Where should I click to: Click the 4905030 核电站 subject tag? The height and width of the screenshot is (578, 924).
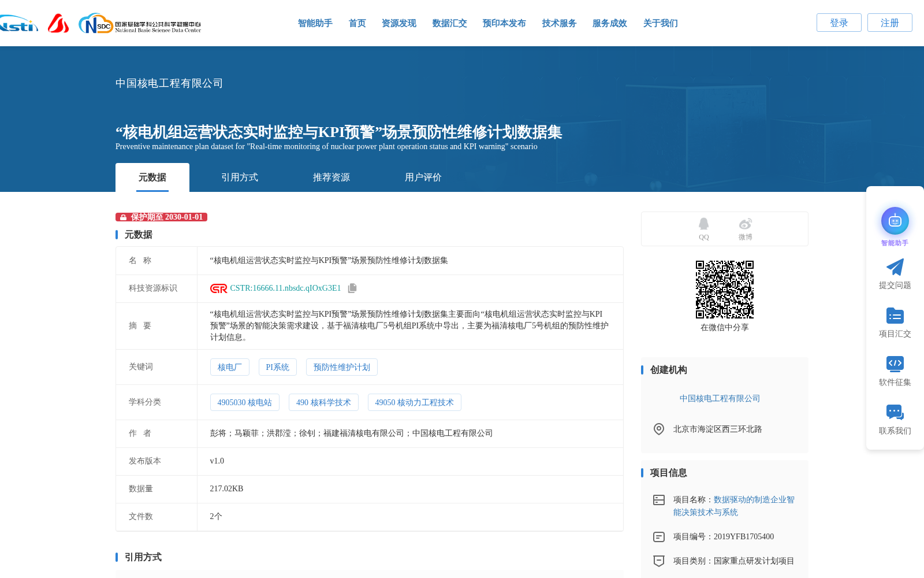tap(245, 402)
